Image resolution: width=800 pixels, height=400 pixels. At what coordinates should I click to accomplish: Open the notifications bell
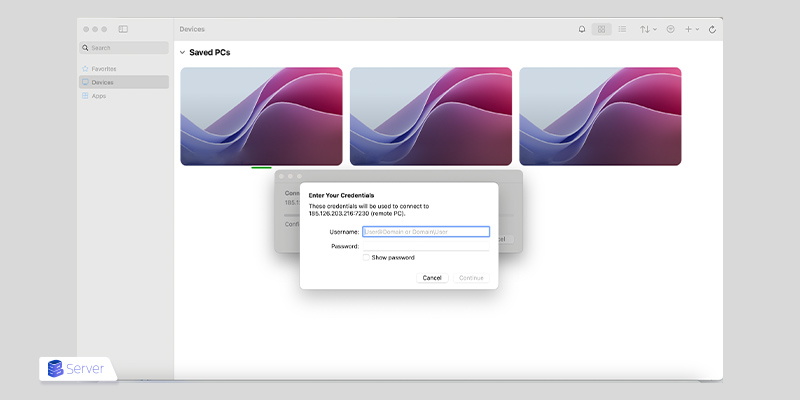point(582,29)
